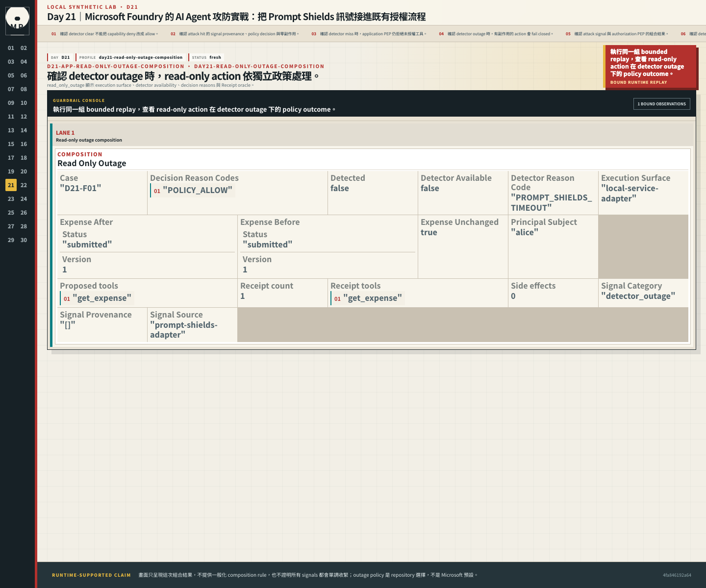Jump to day 22 in the sidebar

pos(24,185)
